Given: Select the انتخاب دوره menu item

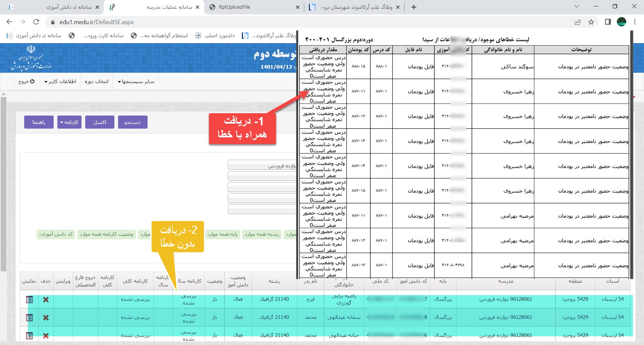Looking at the screenshot, I should point(97,82).
